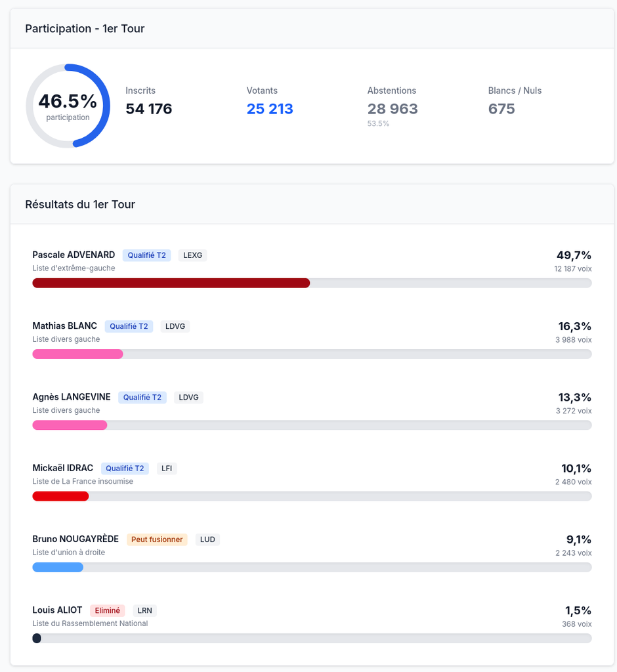
Task: Select candidate name Mathias BLANC
Action: tap(64, 326)
